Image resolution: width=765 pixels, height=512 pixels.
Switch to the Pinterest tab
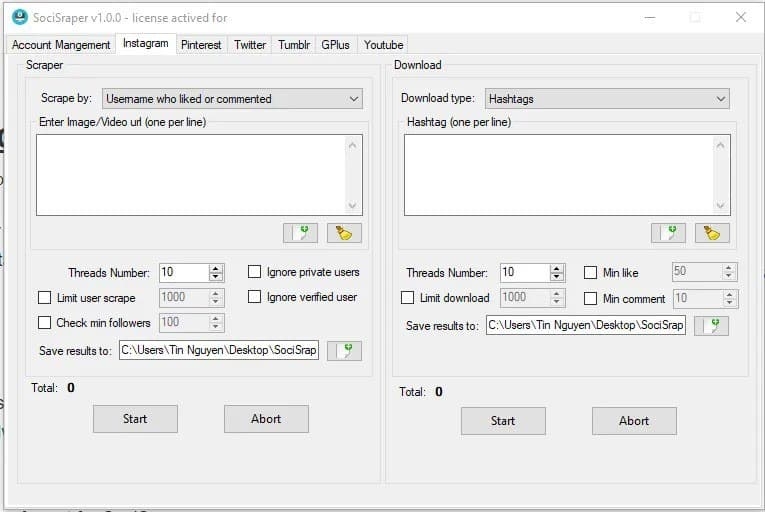201,45
